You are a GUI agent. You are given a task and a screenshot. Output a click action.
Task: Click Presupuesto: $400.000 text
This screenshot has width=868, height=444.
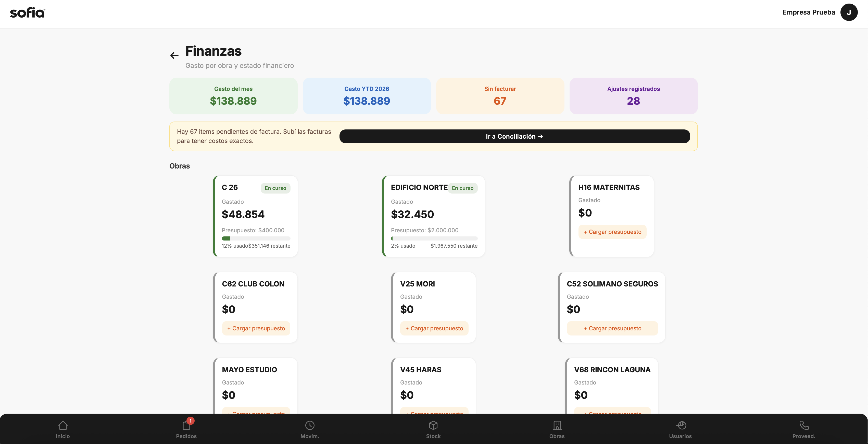click(x=253, y=230)
